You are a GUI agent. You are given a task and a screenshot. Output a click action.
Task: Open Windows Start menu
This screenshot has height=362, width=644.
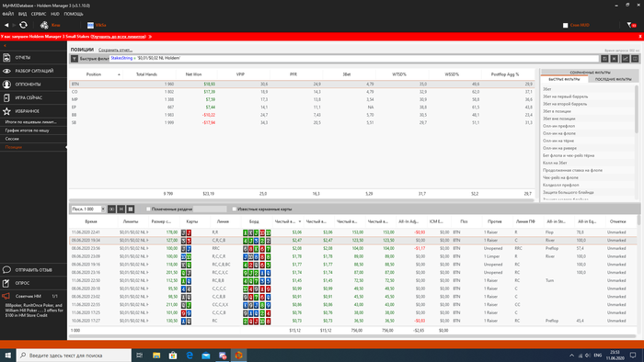pyautogui.click(x=7, y=355)
